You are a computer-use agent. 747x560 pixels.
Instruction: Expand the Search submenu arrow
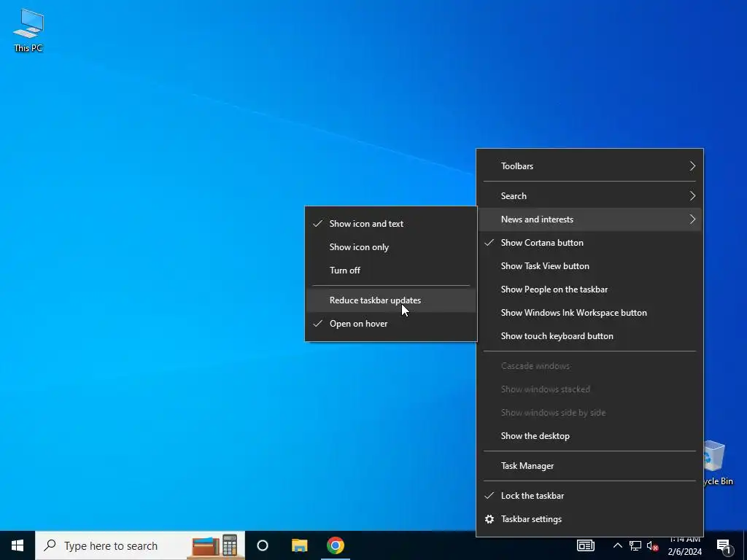pos(692,195)
